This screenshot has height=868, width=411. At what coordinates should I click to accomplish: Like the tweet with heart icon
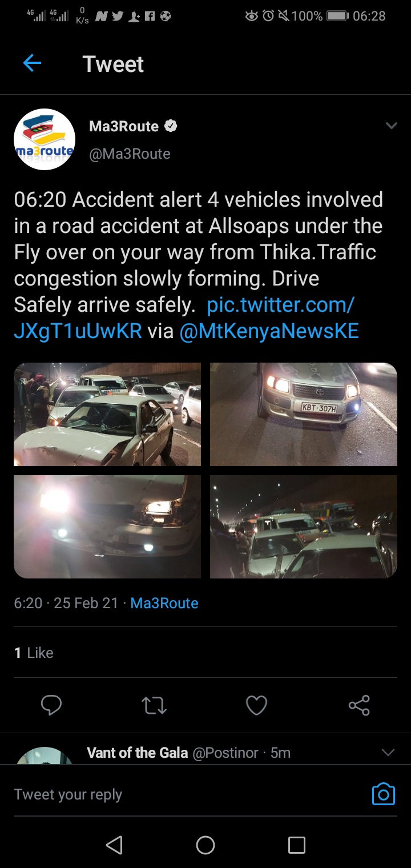256,706
